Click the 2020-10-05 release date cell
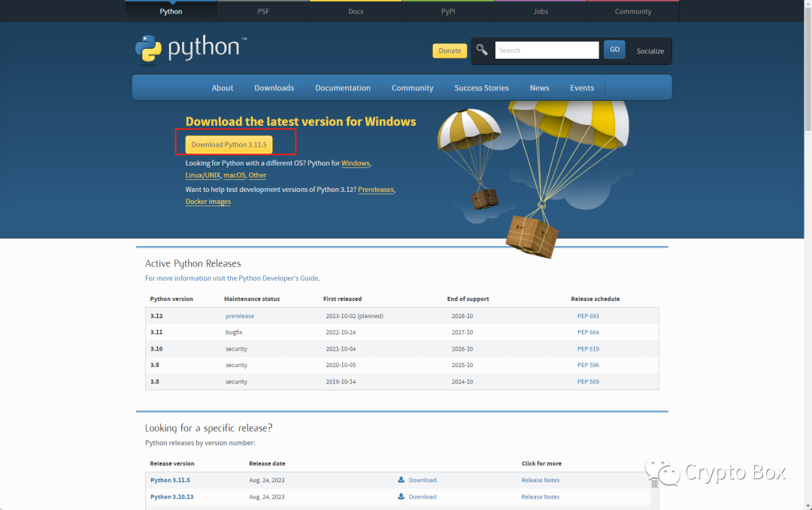Viewport: 812px width, 510px height. tap(341, 365)
